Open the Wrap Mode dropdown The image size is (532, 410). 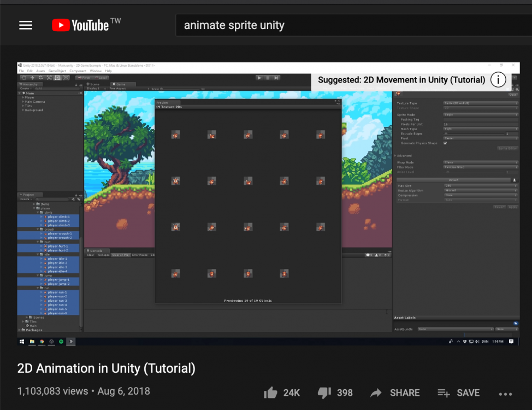(481, 162)
